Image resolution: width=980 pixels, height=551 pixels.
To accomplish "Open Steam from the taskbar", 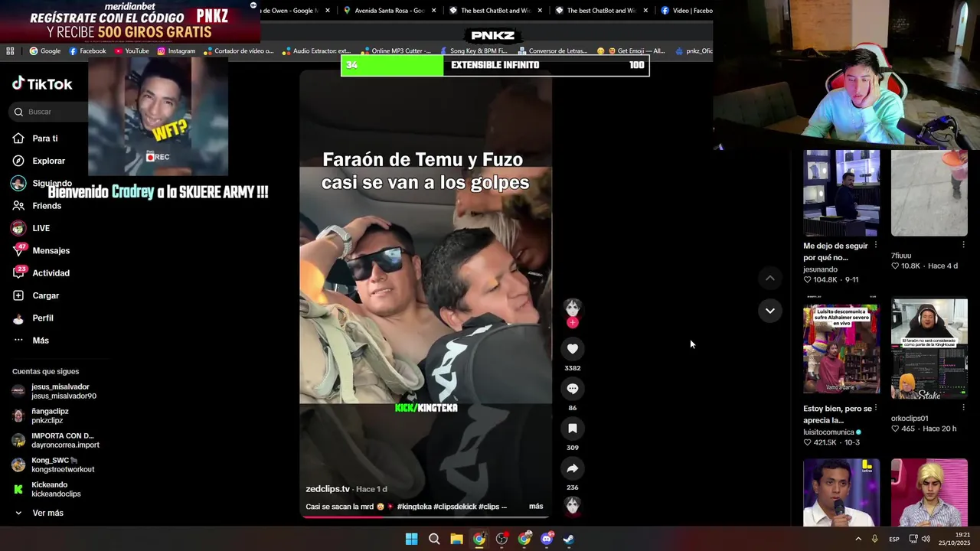I will (x=569, y=539).
